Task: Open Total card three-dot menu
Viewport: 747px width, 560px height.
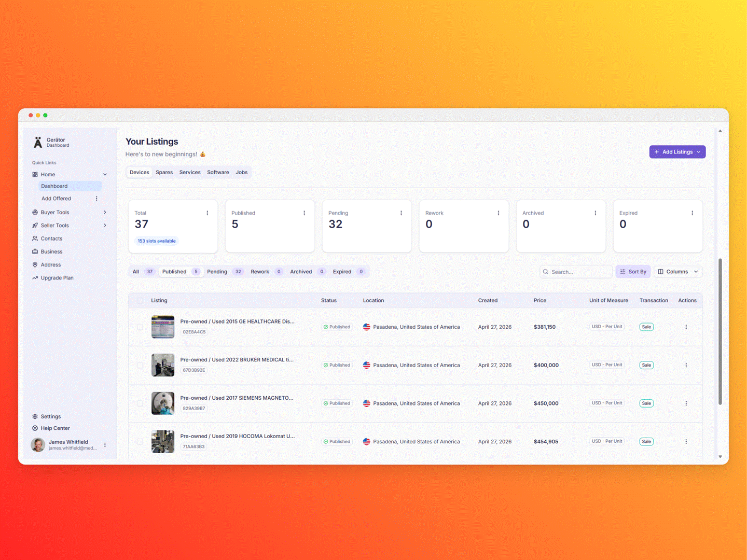Action: (208, 213)
